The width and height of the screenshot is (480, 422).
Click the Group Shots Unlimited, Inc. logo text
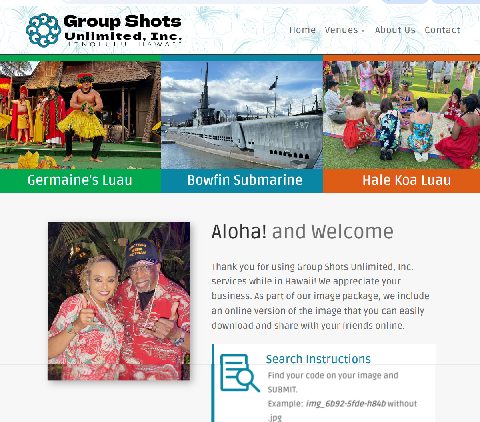(x=123, y=30)
